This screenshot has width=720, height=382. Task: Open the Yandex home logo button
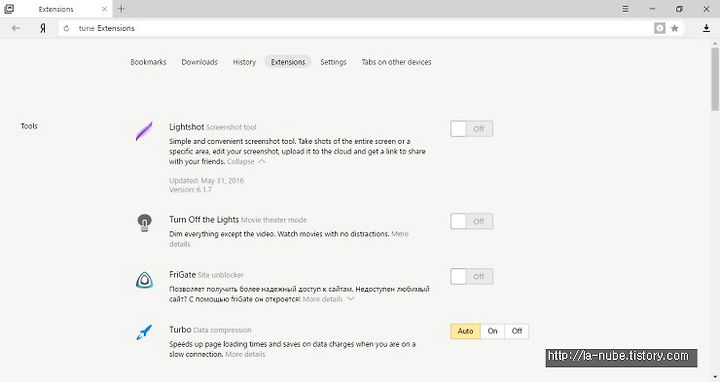(43, 28)
